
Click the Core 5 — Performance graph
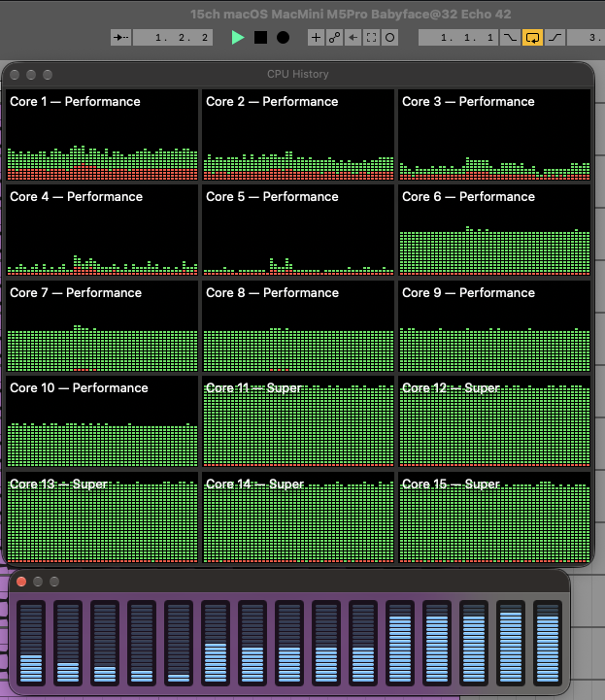(x=298, y=230)
